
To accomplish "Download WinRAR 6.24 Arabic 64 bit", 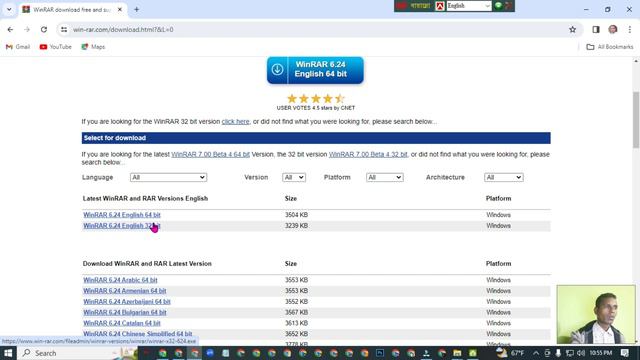I will [x=120, y=280].
